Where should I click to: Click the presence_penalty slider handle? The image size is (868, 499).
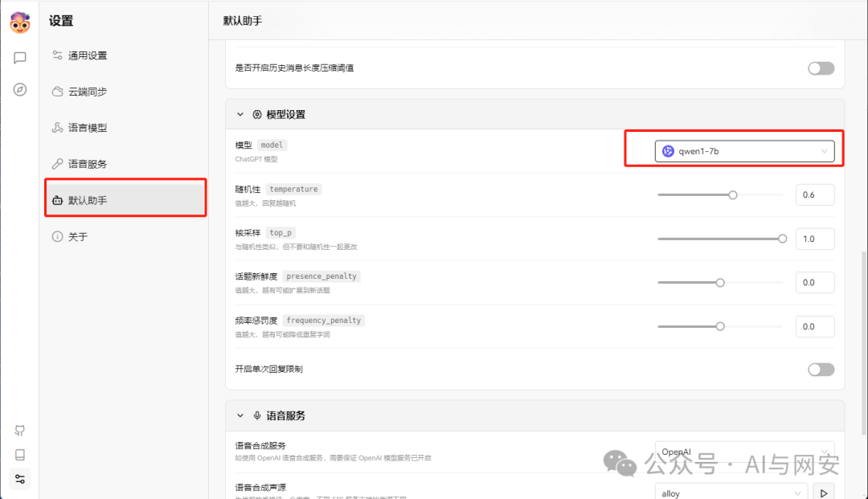click(720, 283)
